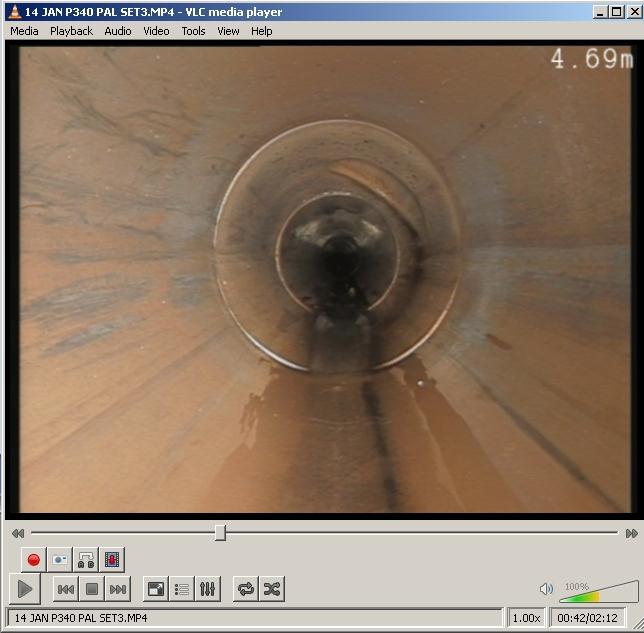Toggle A-B loop button
The width and height of the screenshot is (644, 633).
tap(86, 559)
